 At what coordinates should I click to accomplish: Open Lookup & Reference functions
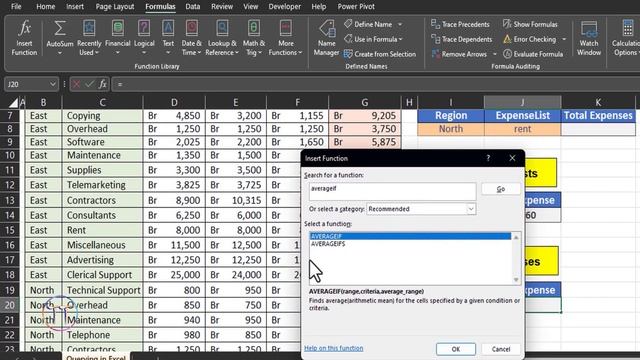click(x=222, y=38)
